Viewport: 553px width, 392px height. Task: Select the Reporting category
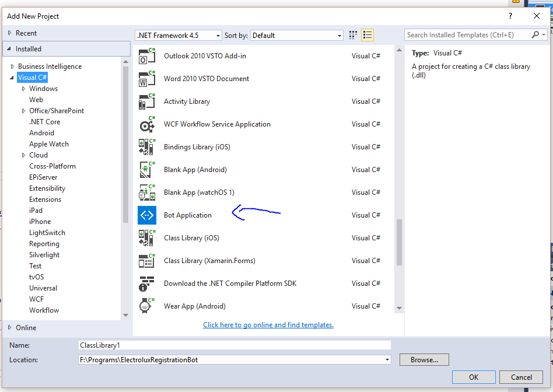pyautogui.click(x=44, y=244)
